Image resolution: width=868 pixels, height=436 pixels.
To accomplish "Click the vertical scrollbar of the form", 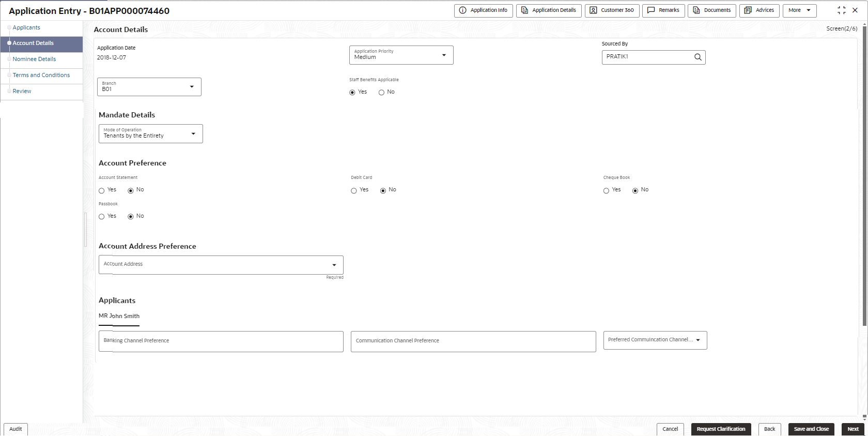I will pyautogui.click(x=864, y=176).
